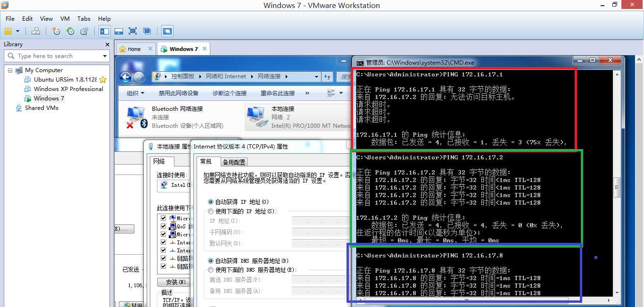Click 诊断这个连接 command
This screenshot has height=307, width=644.
coord(230,93)
